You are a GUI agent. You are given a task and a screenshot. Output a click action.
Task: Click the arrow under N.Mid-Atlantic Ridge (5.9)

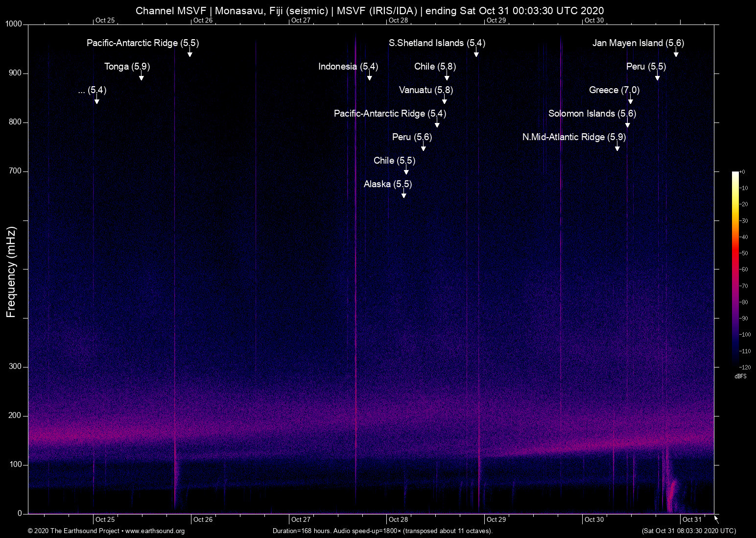(617, 147)
